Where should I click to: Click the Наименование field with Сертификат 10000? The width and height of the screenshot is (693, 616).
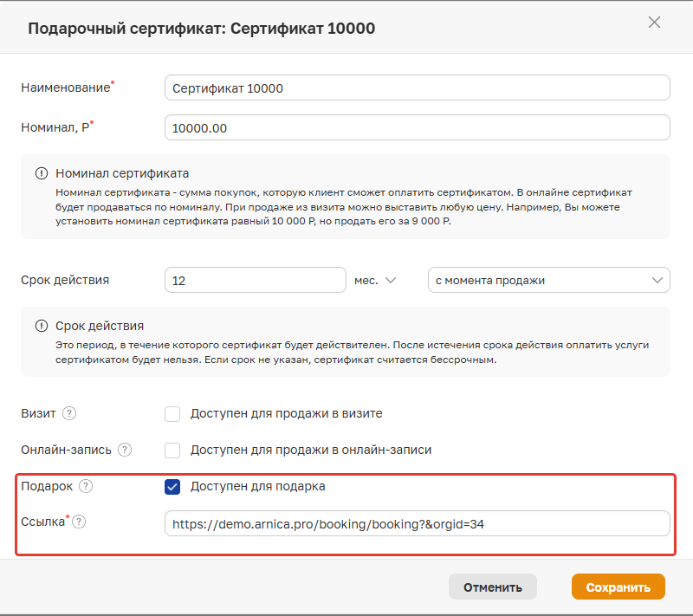click(417, 88)
